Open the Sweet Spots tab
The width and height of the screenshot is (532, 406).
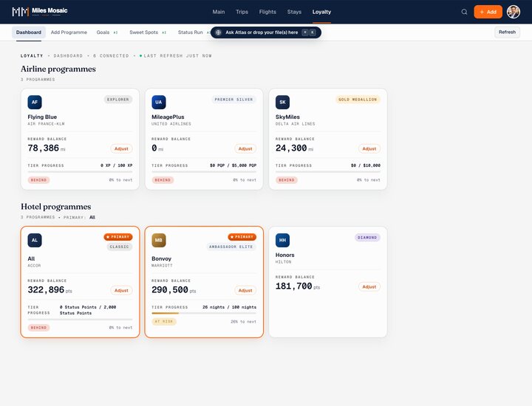[148, 32]
